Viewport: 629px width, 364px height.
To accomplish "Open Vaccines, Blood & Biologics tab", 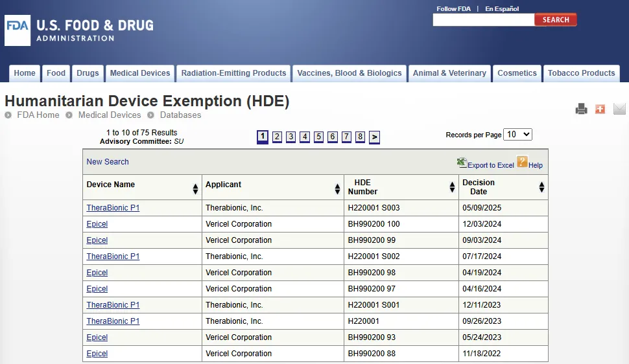I will [349, 73].
